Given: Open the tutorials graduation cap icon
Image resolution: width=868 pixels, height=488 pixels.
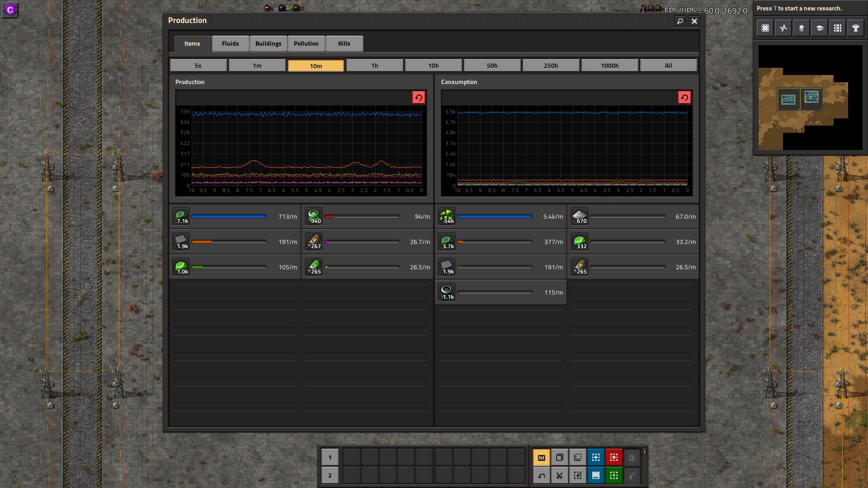Looking at the screenshot, I should (x=819, y=28).
